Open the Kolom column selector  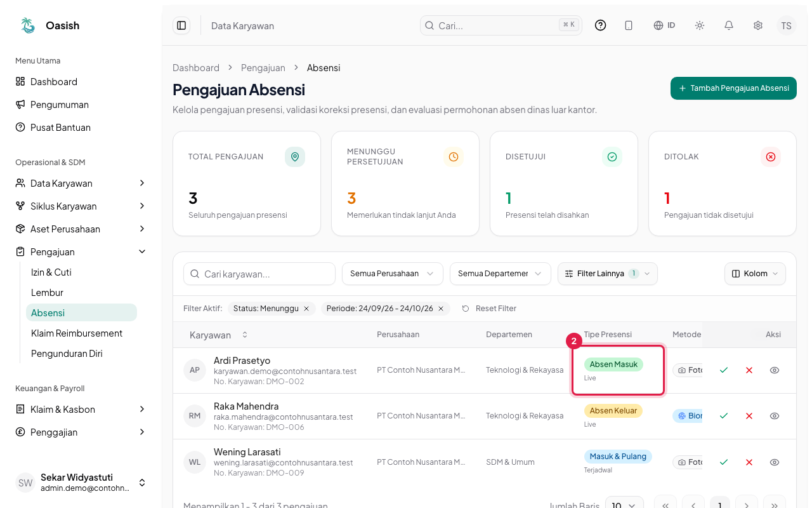[755, 274]
